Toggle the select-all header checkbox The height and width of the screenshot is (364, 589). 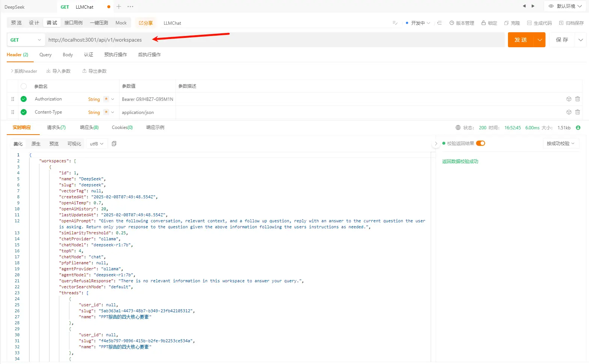coord(24,86)
